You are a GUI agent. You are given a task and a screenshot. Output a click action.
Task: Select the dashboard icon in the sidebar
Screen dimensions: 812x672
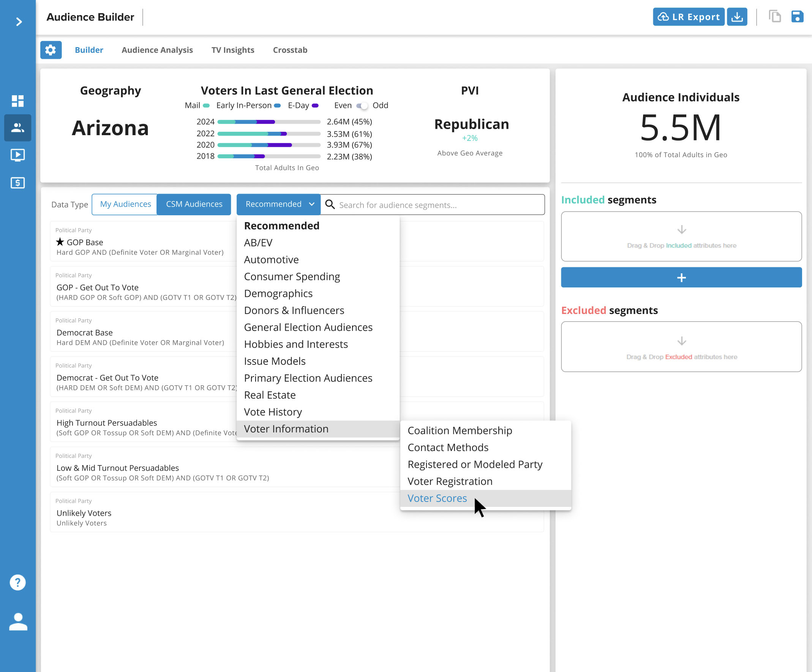point(18,101)
